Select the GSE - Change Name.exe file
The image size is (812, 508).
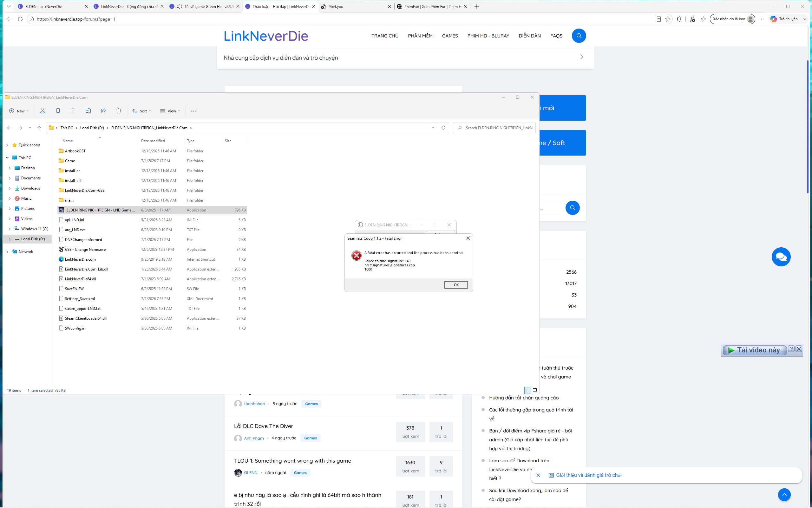point(152,249)
